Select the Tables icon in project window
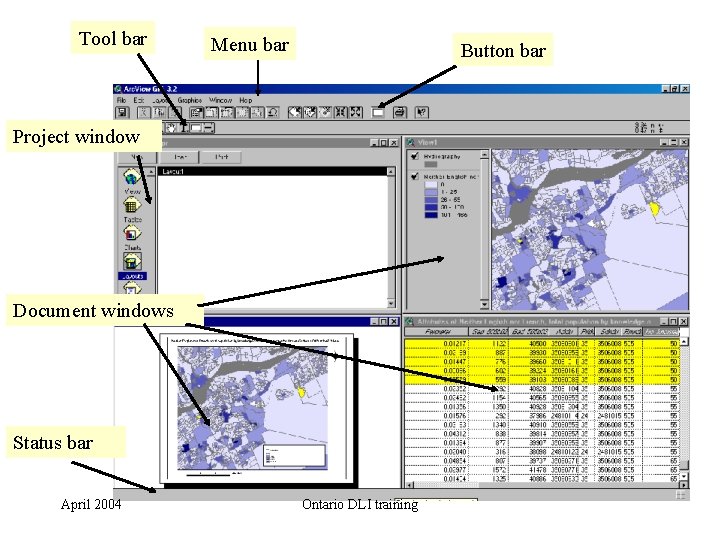Image resolution: width=720 pixels, height=540 pixels. [x=132, y=205]
